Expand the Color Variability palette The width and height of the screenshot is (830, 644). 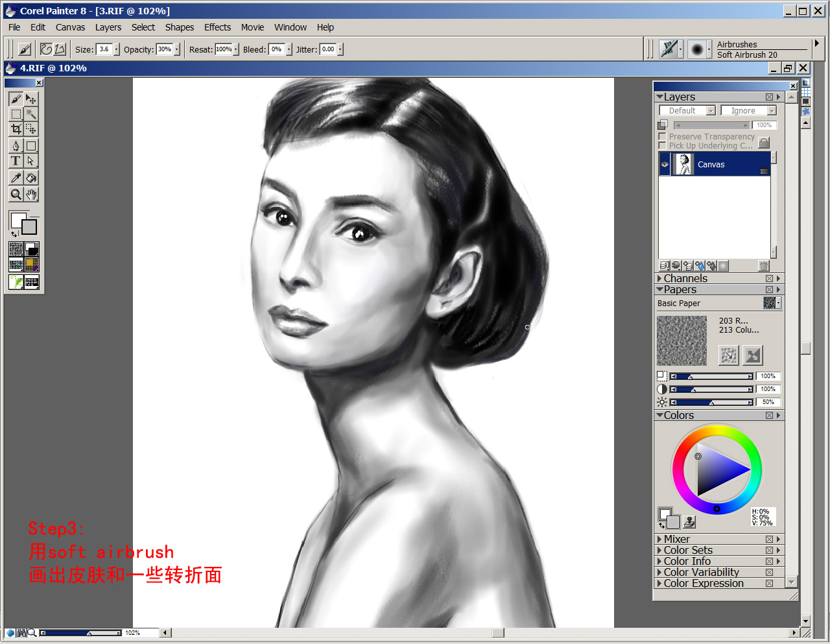[x=659, y=573]
